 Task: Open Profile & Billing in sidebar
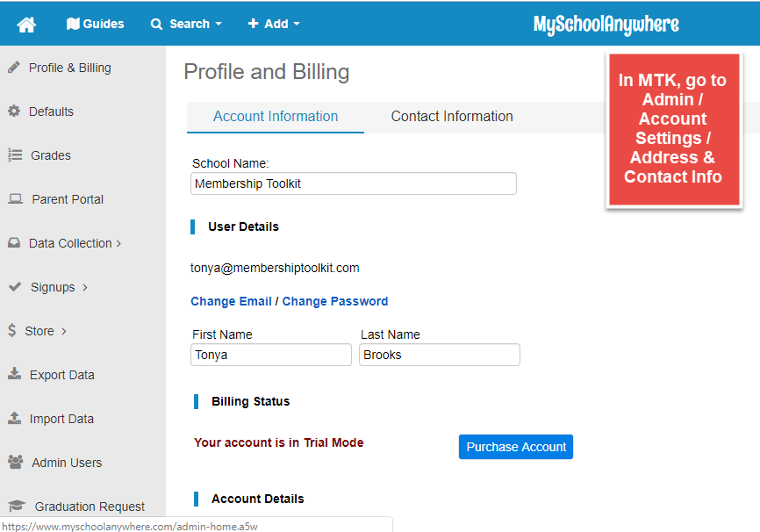click(x=70, y=68)
